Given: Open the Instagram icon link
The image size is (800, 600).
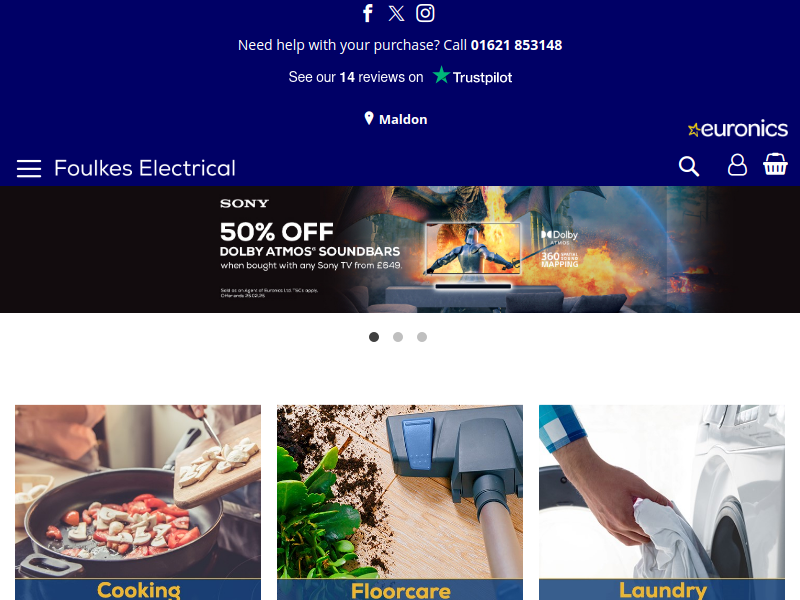Looking at the screenshot, I should pyautogui.click(x=425, y=13).
